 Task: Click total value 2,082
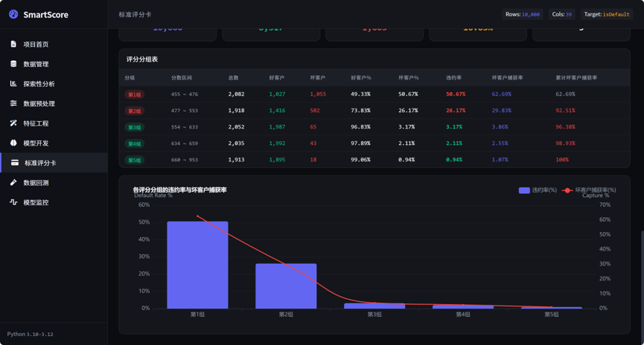[x=236, y=94]
